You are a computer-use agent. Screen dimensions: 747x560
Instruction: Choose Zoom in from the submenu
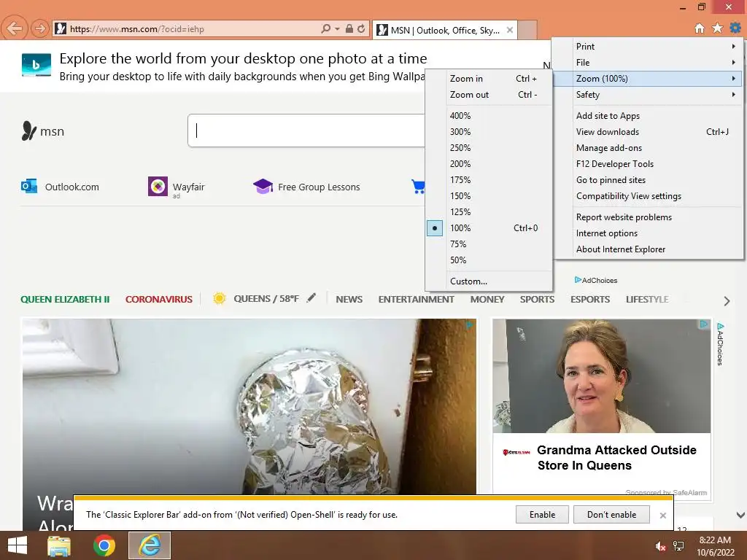pyautogui.click(x=489, y=79)
